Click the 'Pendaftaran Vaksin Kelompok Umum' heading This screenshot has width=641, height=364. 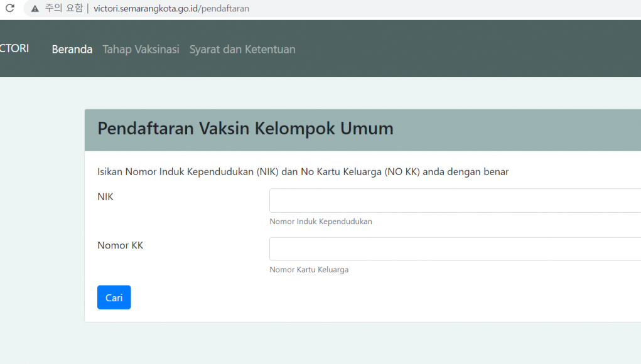(x=245, y=129)
